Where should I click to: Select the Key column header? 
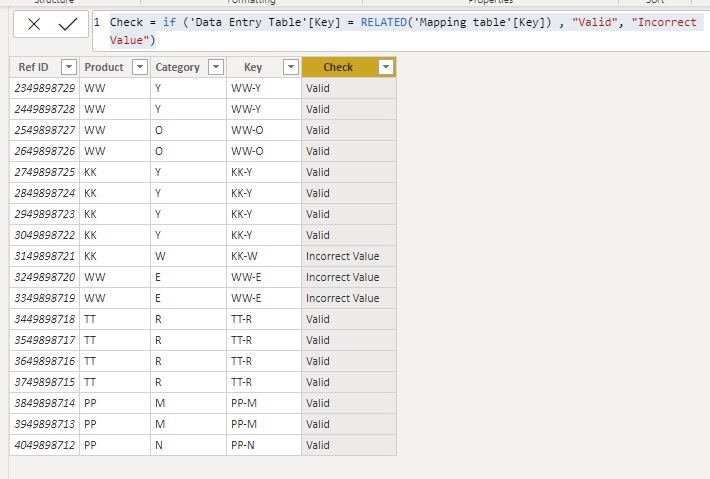click(264, 67)
